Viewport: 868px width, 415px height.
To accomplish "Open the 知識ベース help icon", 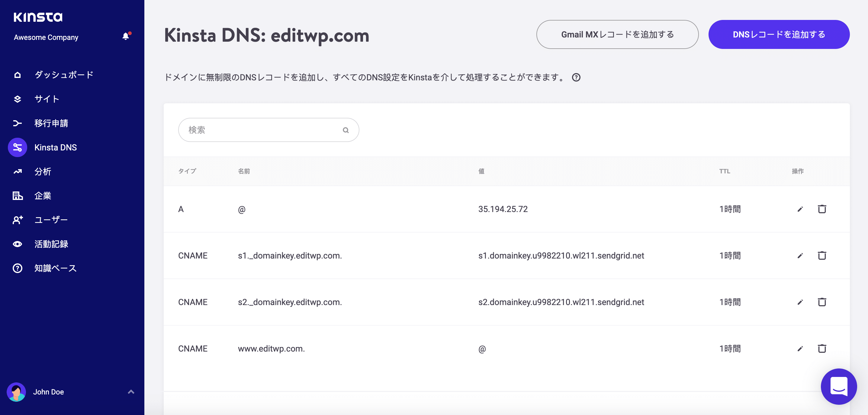I will click(x=17, y=268).
